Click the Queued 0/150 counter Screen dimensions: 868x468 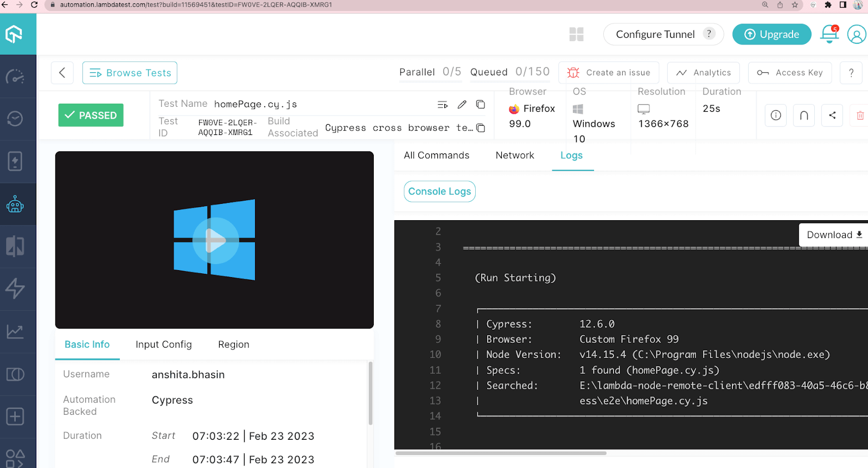pyautogui.click(x=510, y=72)
